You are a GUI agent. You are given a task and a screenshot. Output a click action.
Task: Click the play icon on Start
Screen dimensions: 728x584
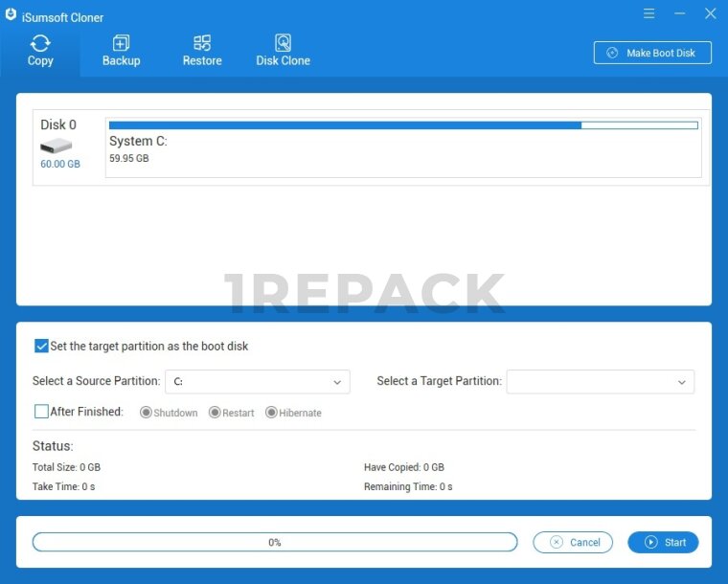(x=651, y=543)
